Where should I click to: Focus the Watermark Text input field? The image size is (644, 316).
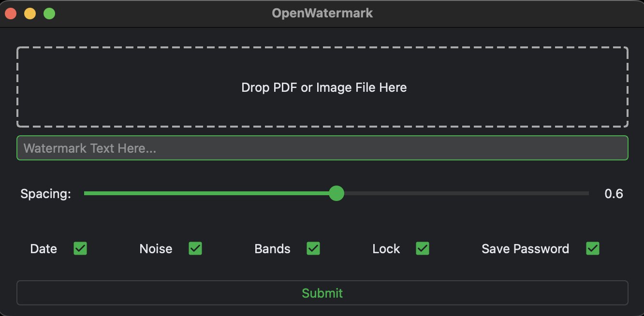(322, 148)
